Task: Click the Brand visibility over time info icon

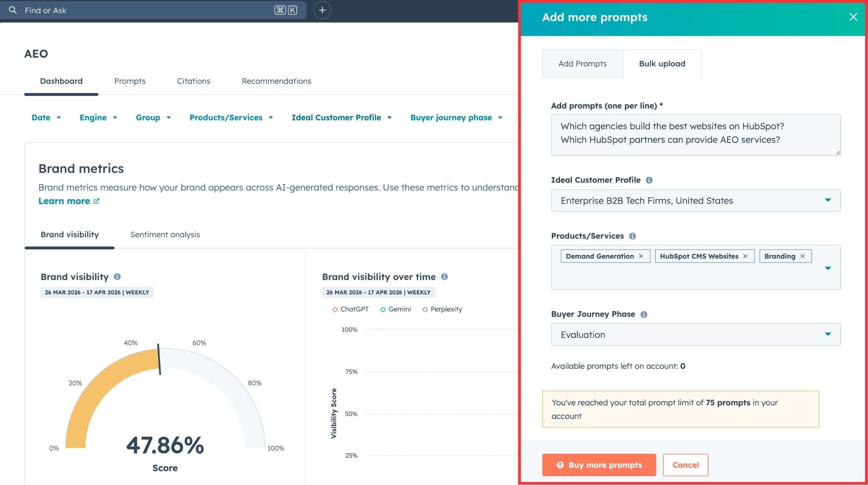Action: pyautogui.click(x=445, y=277)
